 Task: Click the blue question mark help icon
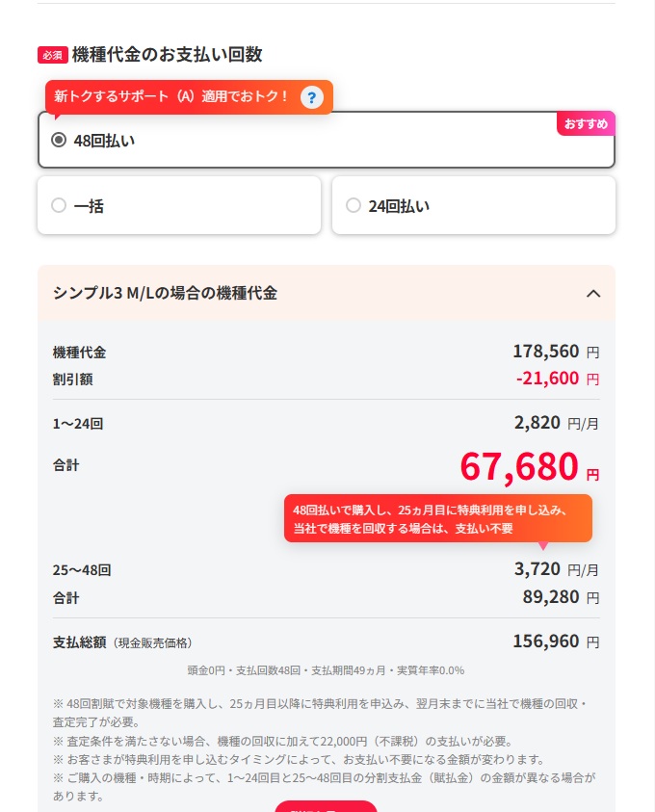tap(310, 97)
